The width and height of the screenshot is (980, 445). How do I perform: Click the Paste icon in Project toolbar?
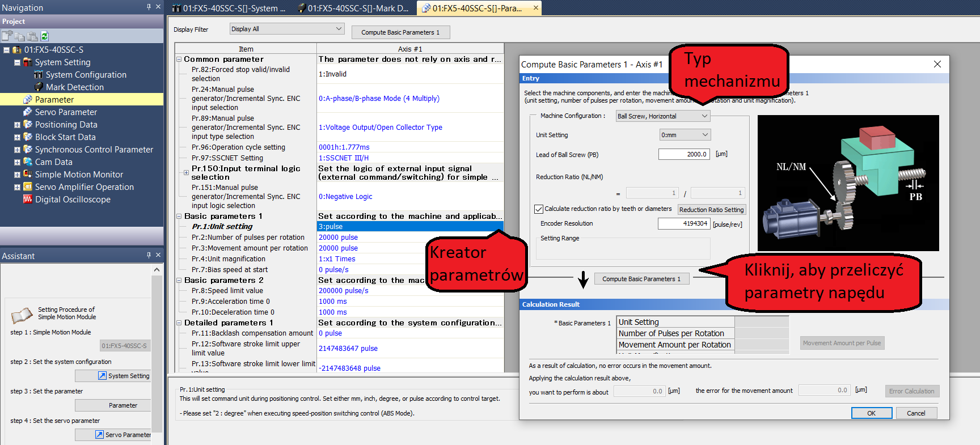(32, 36)
